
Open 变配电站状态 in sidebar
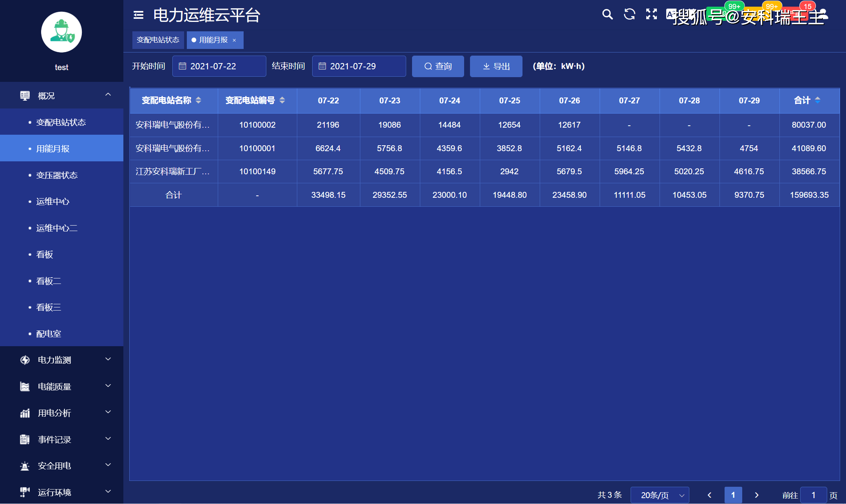point(61,122)
